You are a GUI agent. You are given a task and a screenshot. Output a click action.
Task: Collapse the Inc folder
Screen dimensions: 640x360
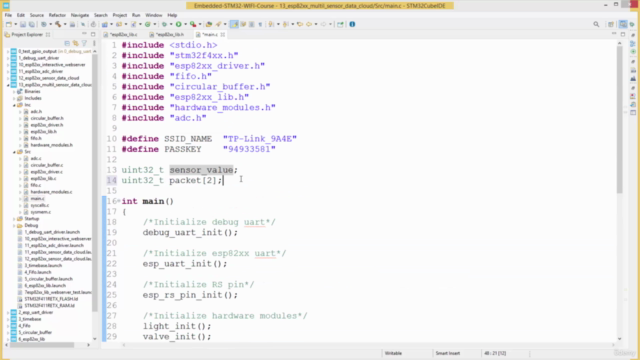tap(14, 105)
